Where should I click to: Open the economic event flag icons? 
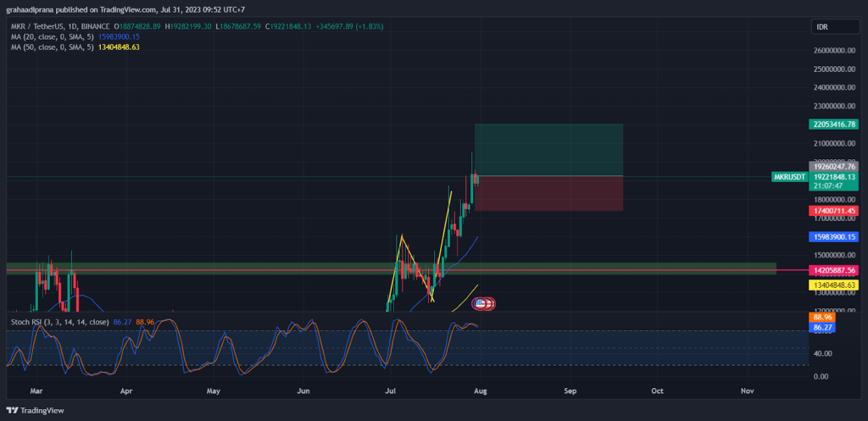click(x=482, y=303)
